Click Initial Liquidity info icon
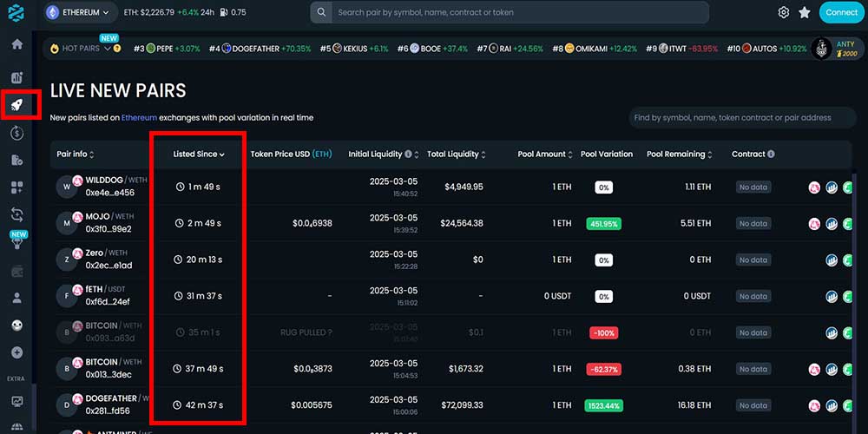 pos(408,155)
